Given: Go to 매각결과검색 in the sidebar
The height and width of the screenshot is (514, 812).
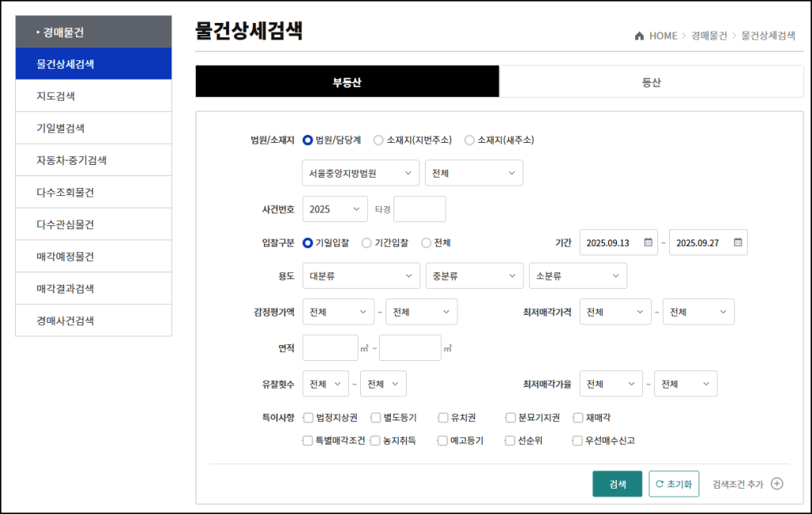Looking at the screenshot, I should [x=94, y=289].
